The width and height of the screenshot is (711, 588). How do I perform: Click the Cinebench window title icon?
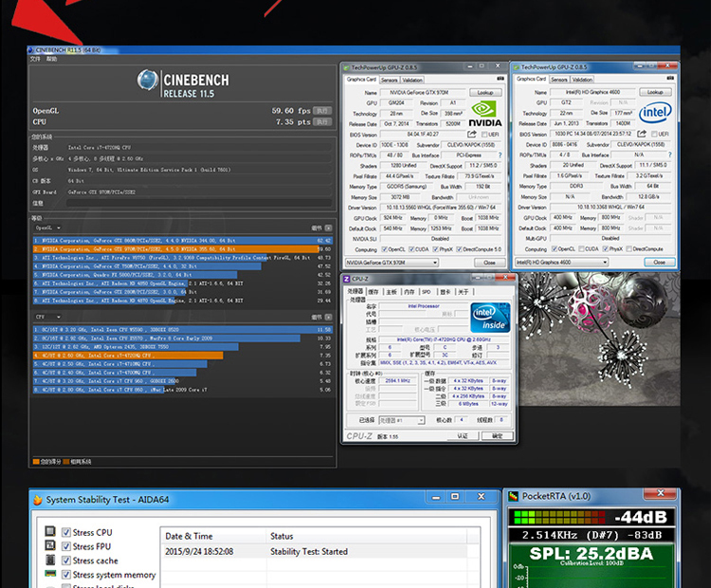[31, 50]
